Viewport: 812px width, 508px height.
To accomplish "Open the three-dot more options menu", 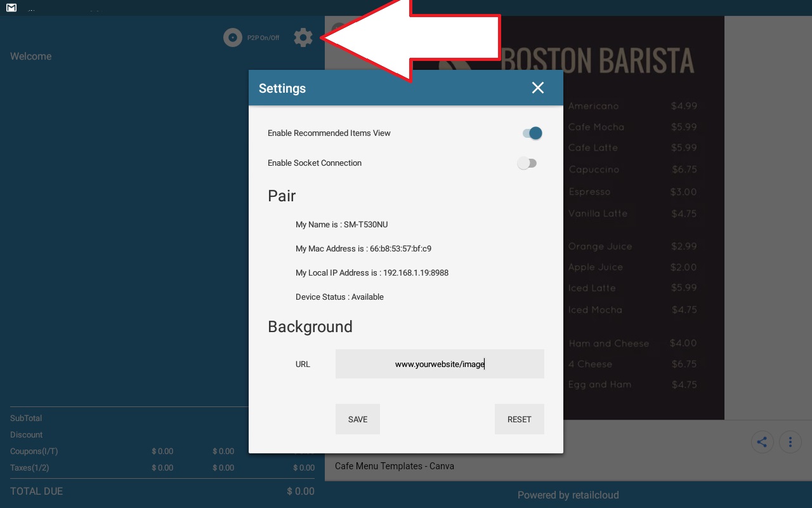I will point(790,442).
